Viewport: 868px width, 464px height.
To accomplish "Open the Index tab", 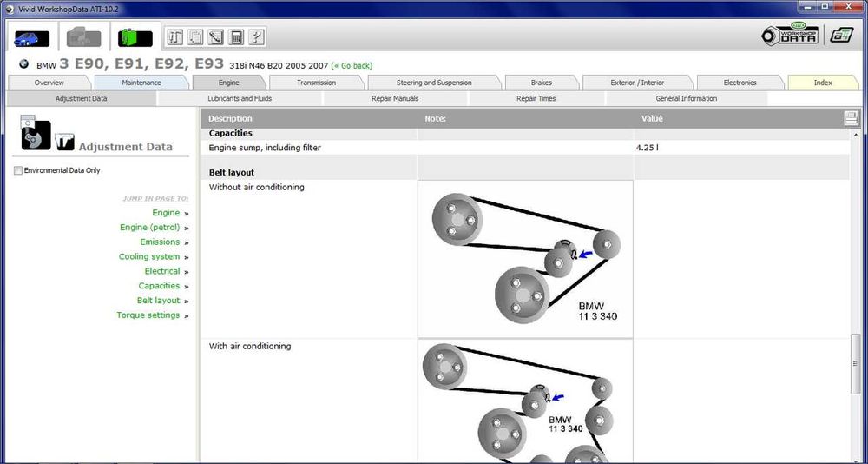I will [823, 83].
